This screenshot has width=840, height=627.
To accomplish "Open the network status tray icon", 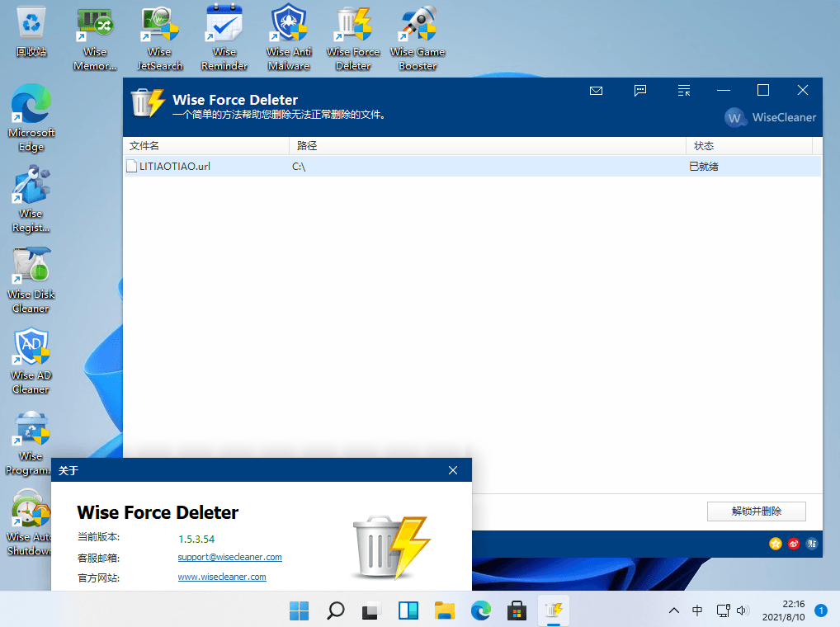I will [723, 610].
